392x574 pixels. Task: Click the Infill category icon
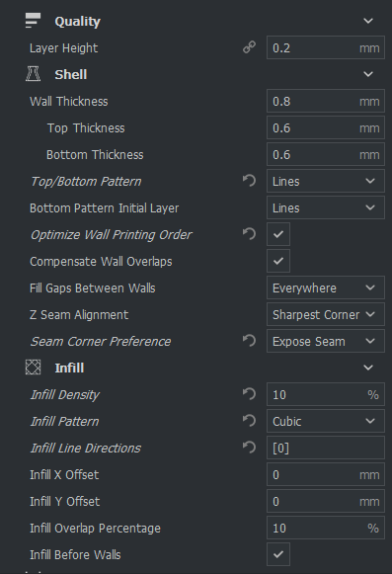coord(33,368)
